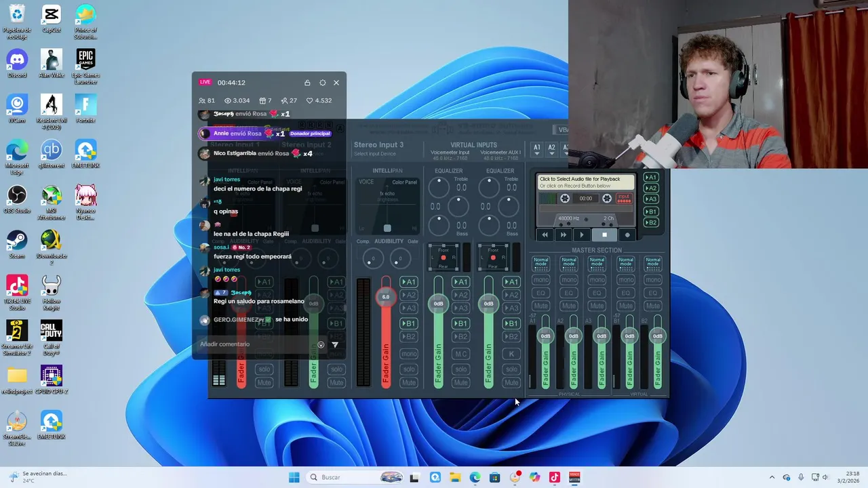Image resolution: width=868 pixels, height=488 pixels.
Task: Click the red input button on cassette
Action: pyautogui.click(x=624, y=199)
